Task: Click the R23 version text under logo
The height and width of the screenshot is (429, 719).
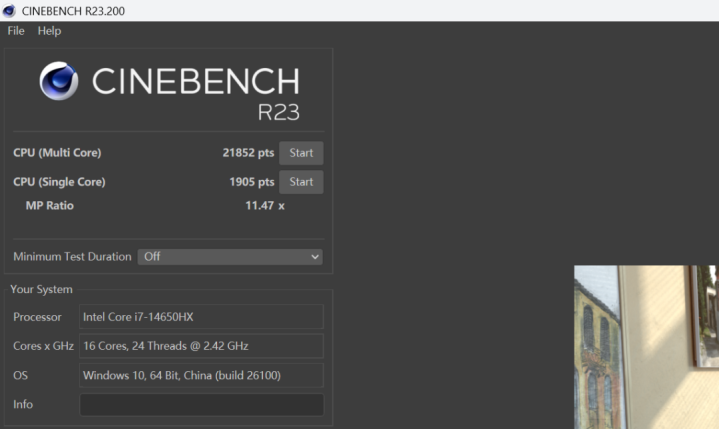Action: click(278, 112)
